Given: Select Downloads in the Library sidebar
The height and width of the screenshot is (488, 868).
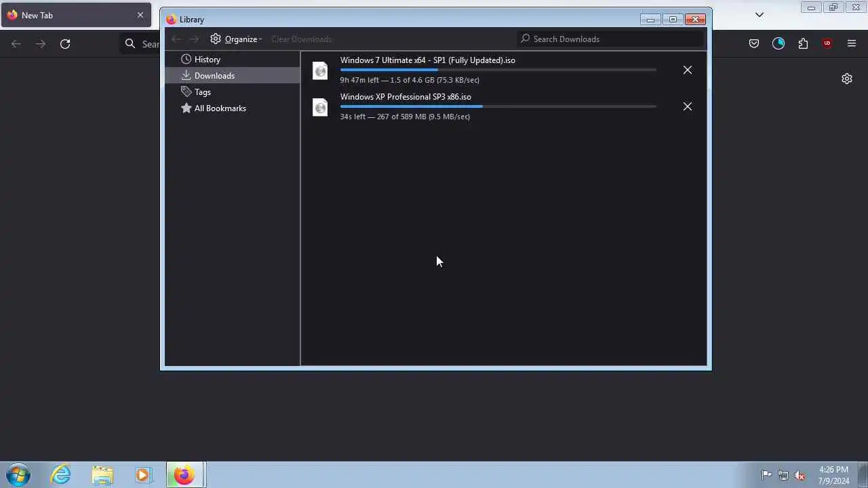Looking at the screenshot, I should pyautogui.click(x=233, y=76).
